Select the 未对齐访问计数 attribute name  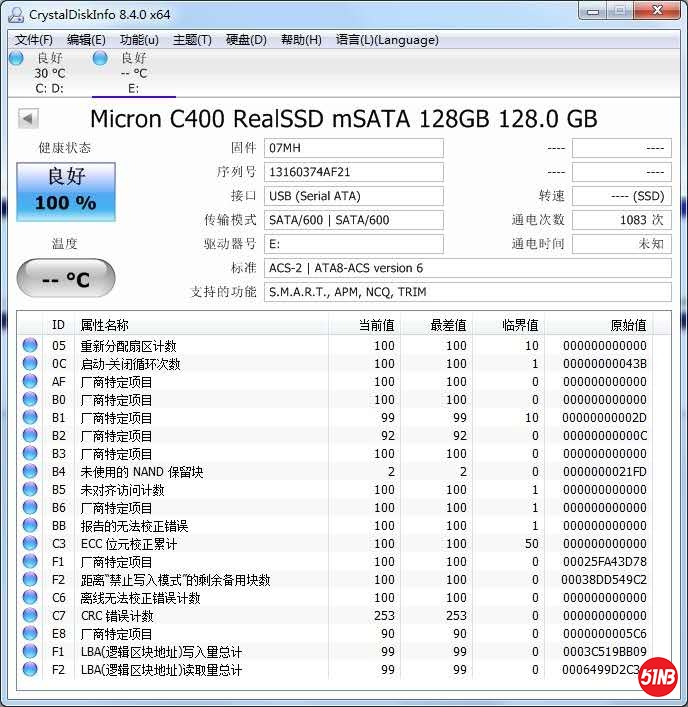coord(123,490)
